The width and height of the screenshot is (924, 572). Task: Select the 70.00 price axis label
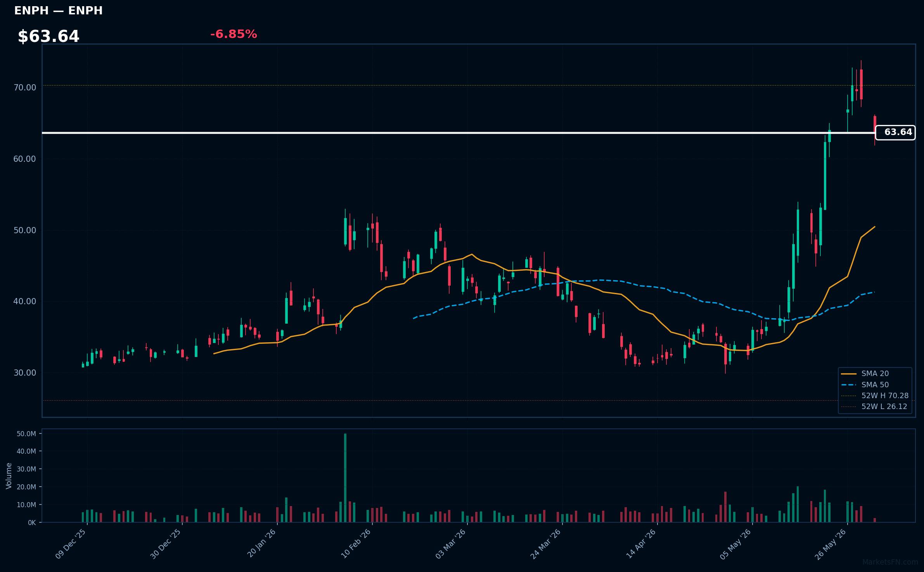pos(25,88)
